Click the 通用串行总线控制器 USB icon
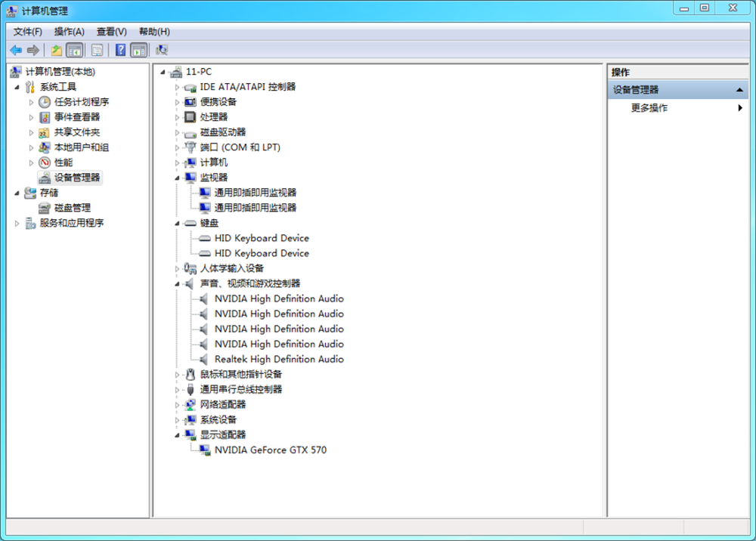 tap(191, 389)
